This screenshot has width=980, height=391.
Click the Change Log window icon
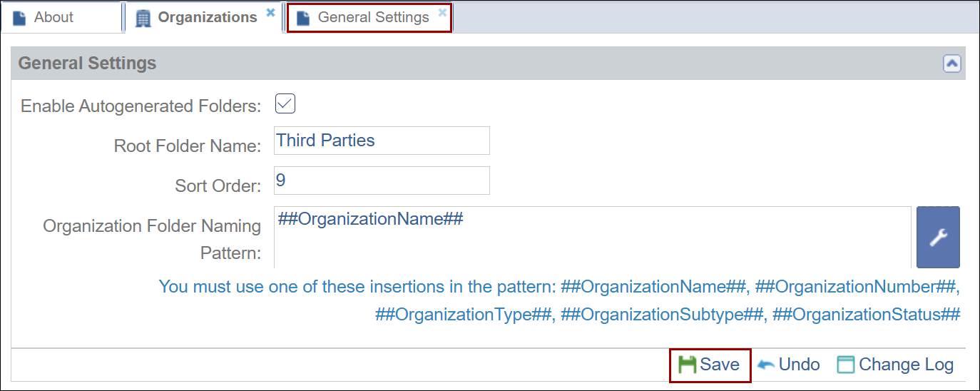[x=845, y=365]
